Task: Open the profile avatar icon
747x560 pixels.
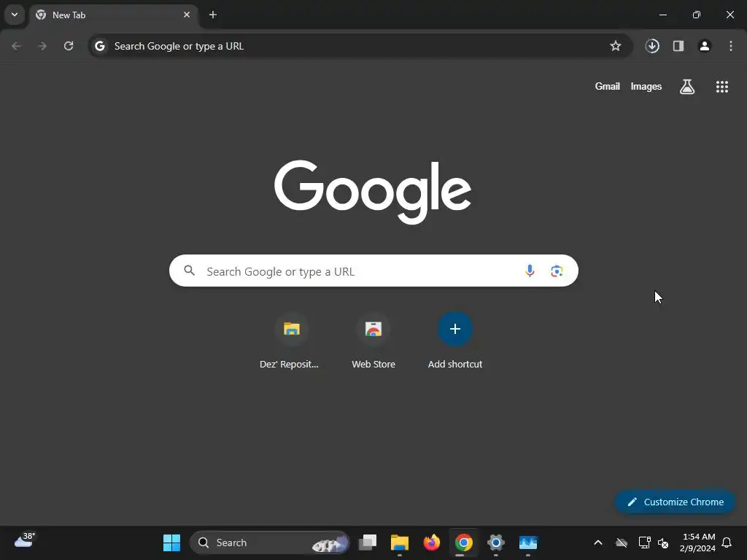Action: [x=705, y=46]
